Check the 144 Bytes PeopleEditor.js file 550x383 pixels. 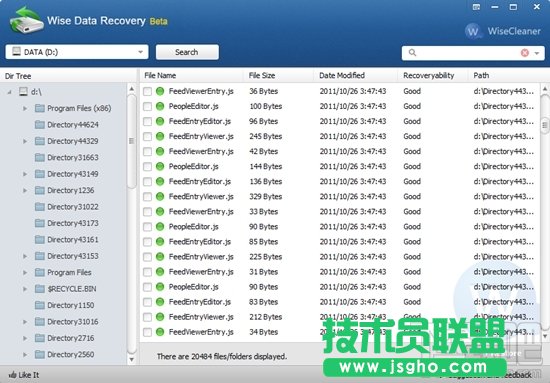pos(147,167)
